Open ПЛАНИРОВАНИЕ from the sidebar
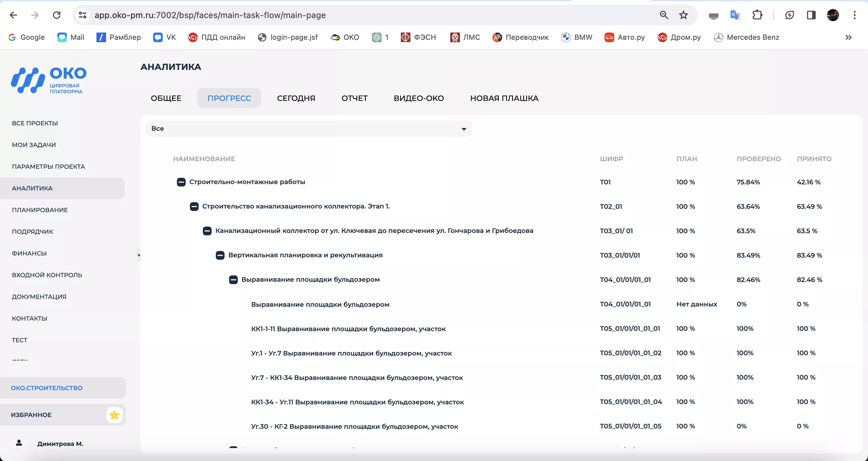 tap(40, 210)
